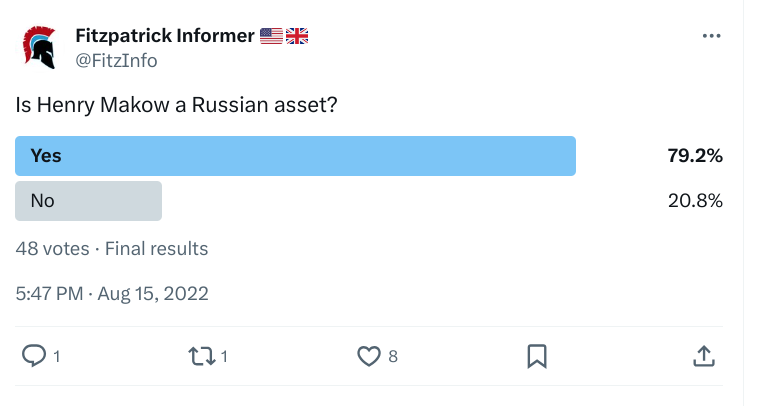777x406 pixels.
Task: Click the US flag emoji in name
Action: coord(271,36)
